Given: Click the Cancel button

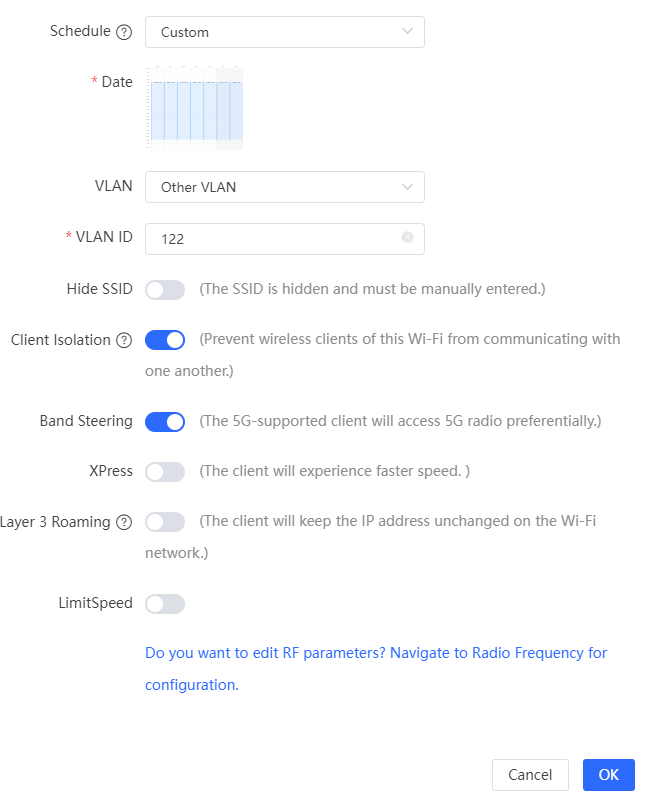Looking at the screenshot, I should pos(530,775).
